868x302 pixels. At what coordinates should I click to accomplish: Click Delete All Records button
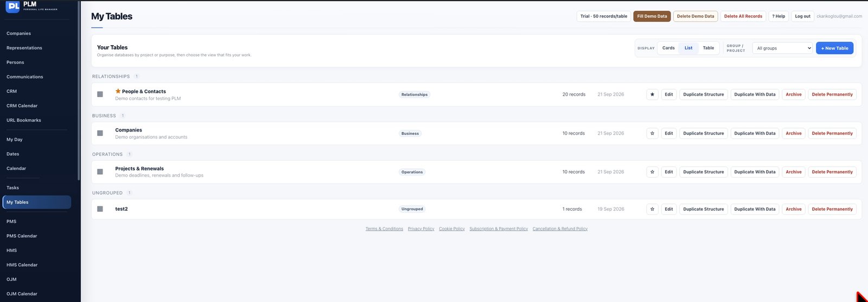coord(743,16)
